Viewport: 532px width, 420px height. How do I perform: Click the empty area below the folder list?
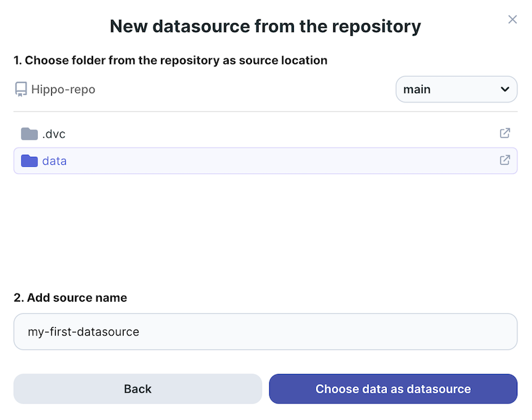coord(265,226)
